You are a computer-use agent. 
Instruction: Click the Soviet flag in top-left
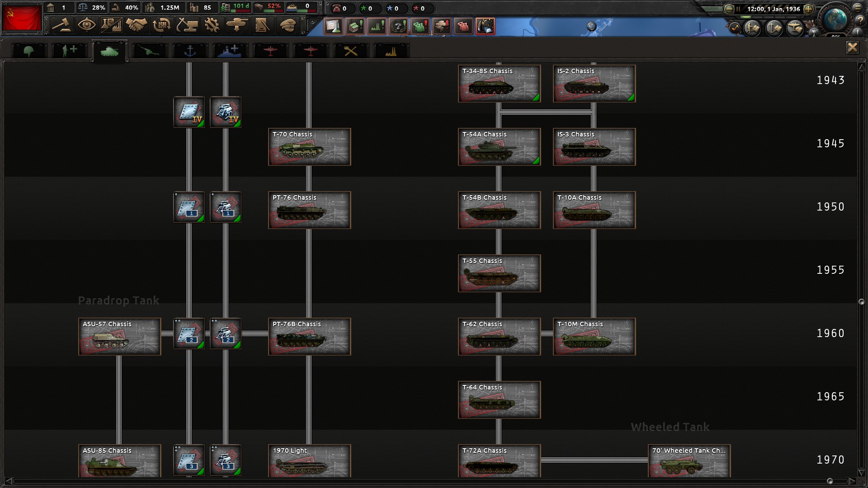pyautogui.click(x=22, y=18)
